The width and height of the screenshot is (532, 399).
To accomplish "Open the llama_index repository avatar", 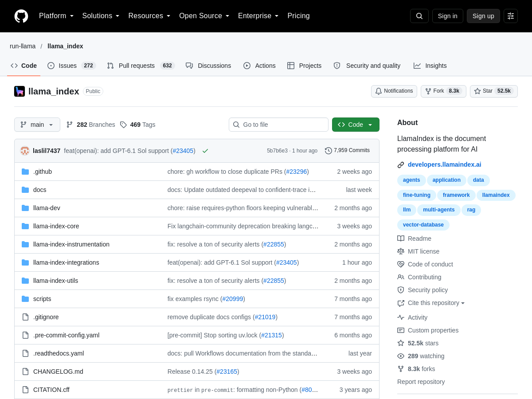I will click(x=20, y=91).
